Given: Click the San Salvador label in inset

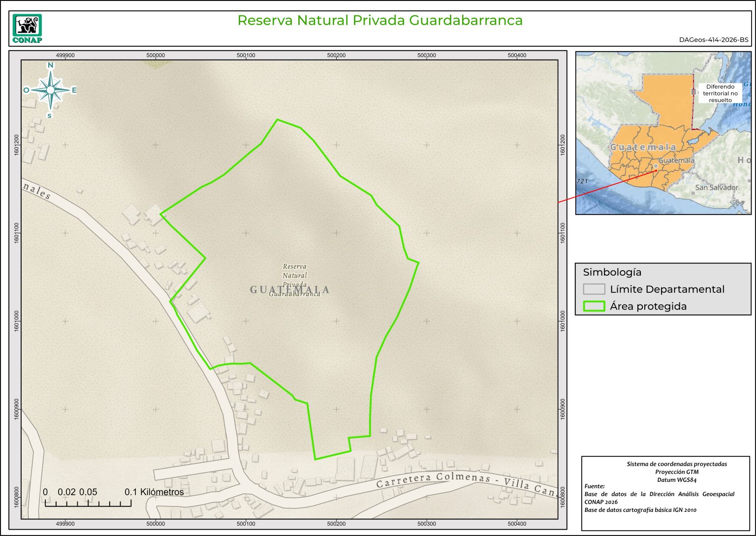Looking at the screenshot, I should (716, 188).
